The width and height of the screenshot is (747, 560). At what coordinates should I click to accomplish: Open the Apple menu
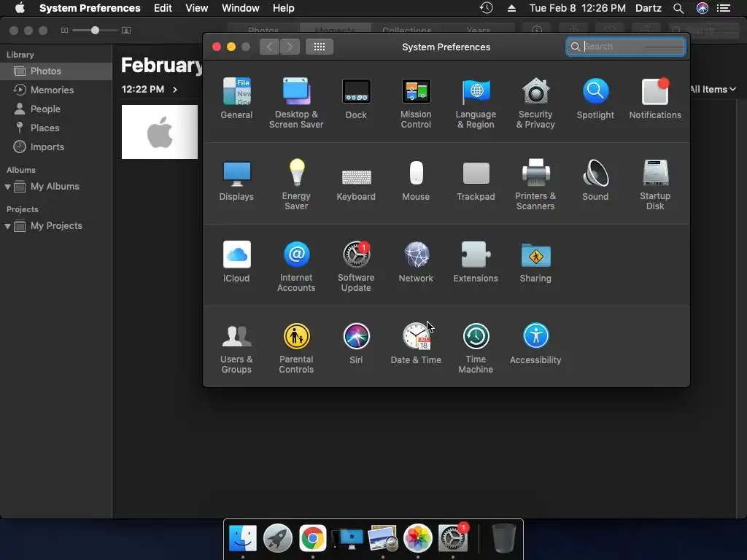20,8
